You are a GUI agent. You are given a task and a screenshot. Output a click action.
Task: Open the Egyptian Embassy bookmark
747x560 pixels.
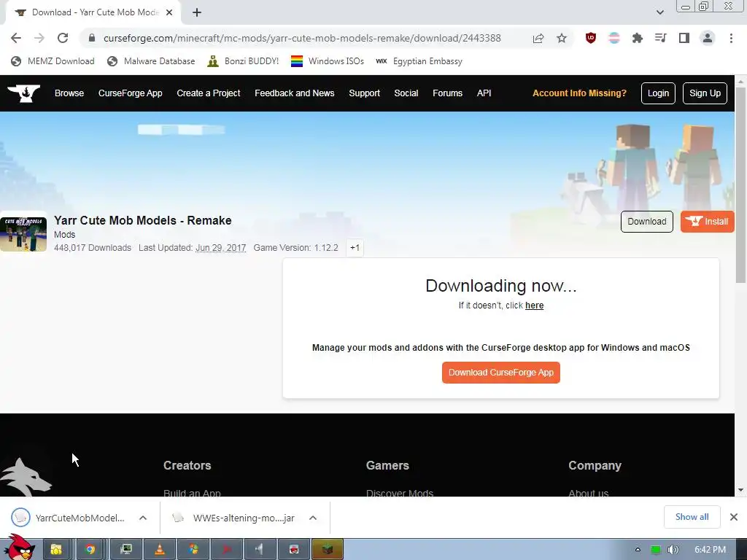coord(419,61)
